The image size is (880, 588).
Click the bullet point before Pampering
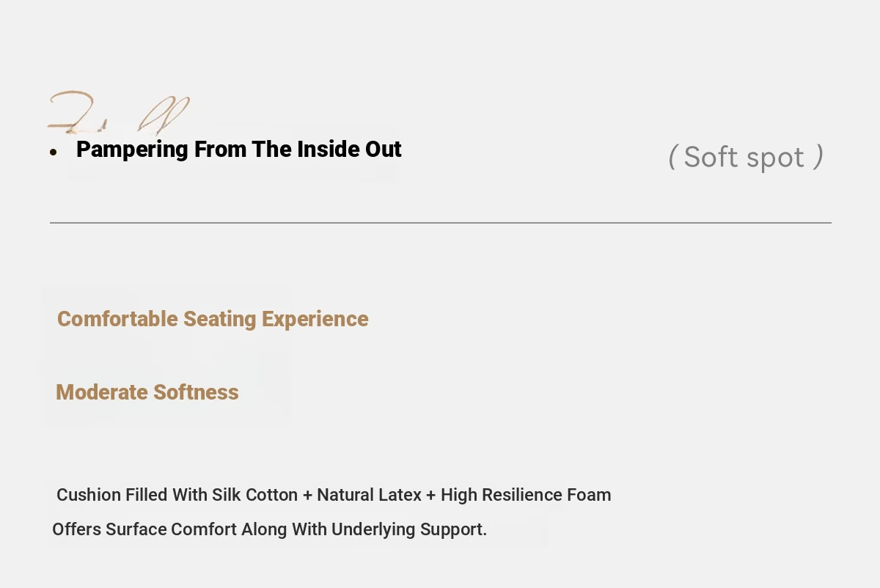point(54,152)
